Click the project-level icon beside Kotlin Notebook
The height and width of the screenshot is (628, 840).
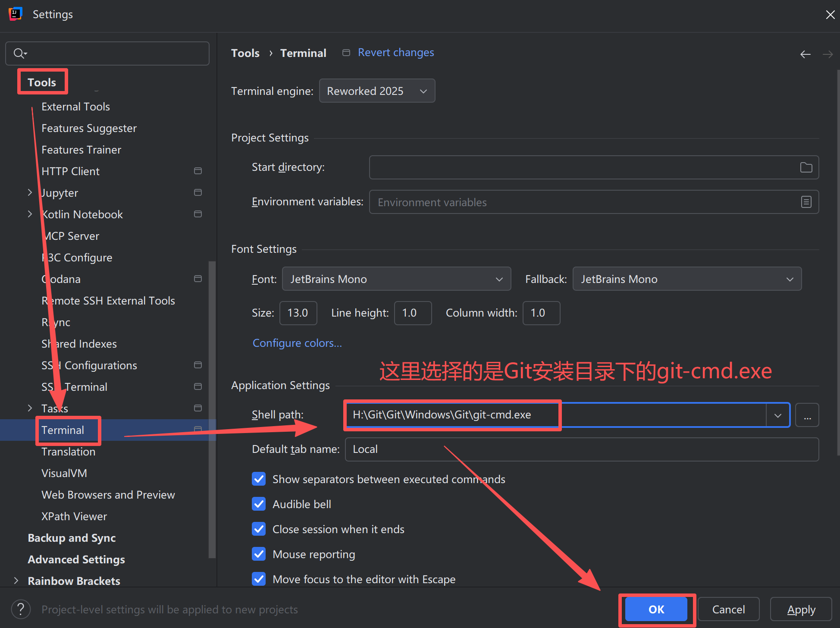(x=198, y=214)
